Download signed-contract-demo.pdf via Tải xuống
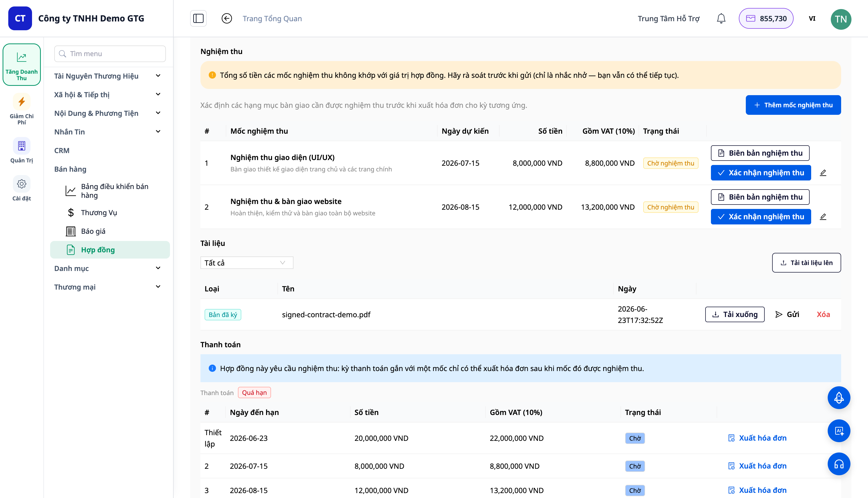 735,314
